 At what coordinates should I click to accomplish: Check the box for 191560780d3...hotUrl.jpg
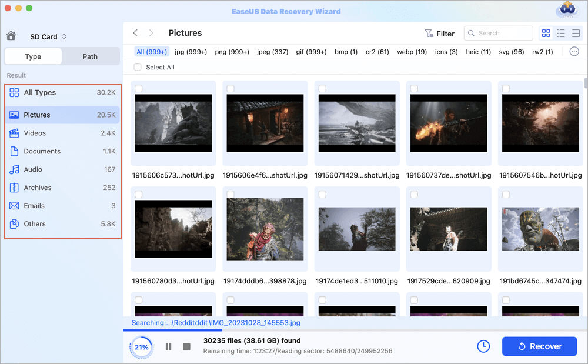pos(139,194)
